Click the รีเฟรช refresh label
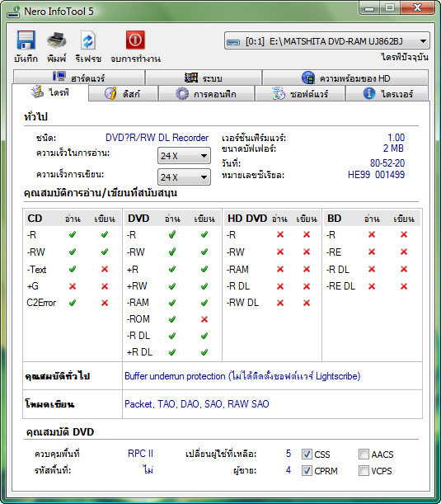 pyautogui.click(x=88, y=59)
